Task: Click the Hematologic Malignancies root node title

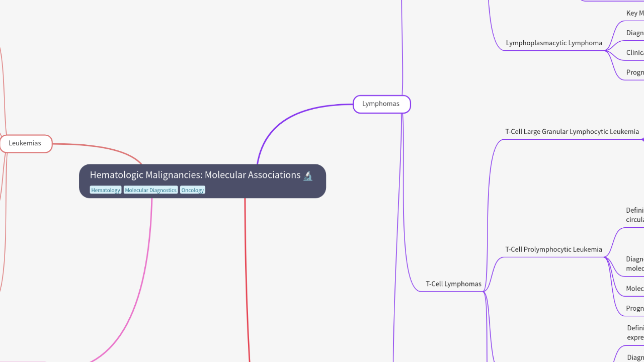Action: pyautogui.click(x=195, y=175)
